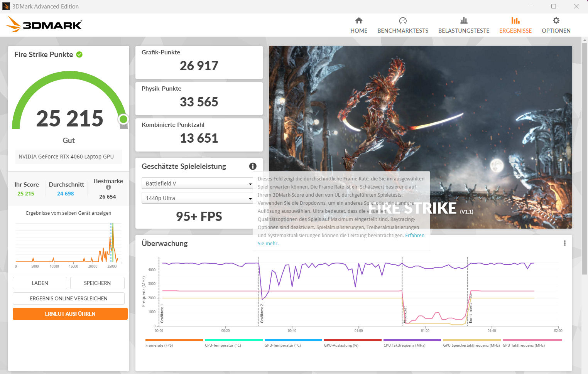Click the Grafik-Punkte value 26 917

pyautogui.click(x=199, y=66)
